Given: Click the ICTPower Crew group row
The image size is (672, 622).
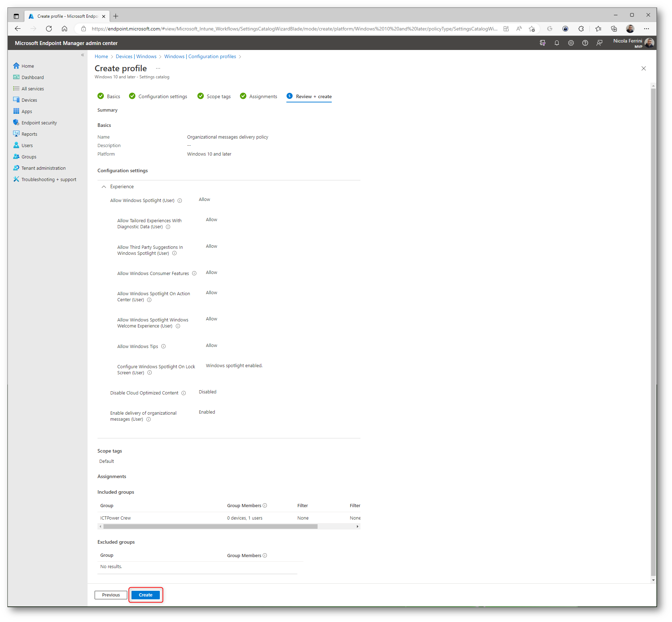Looking at the screenshot, I should [229, 518].
